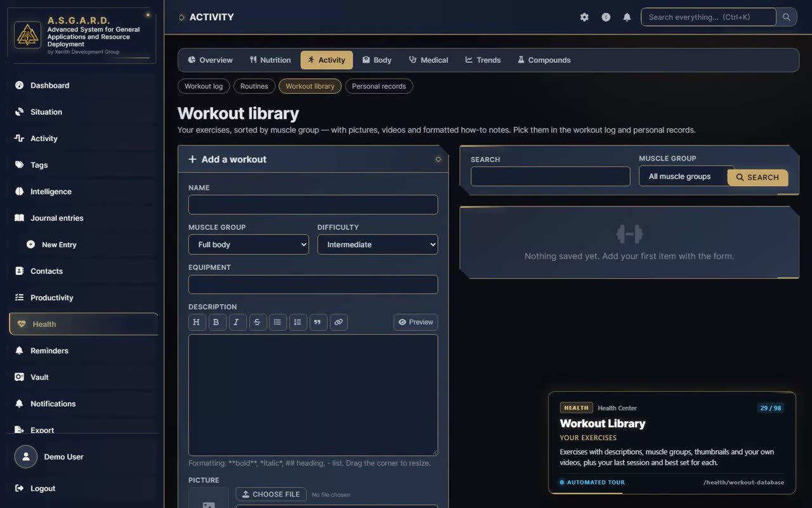This screenshot has height=508, width=812.
Task: Insert a link in description
Action: pos(338,322)
